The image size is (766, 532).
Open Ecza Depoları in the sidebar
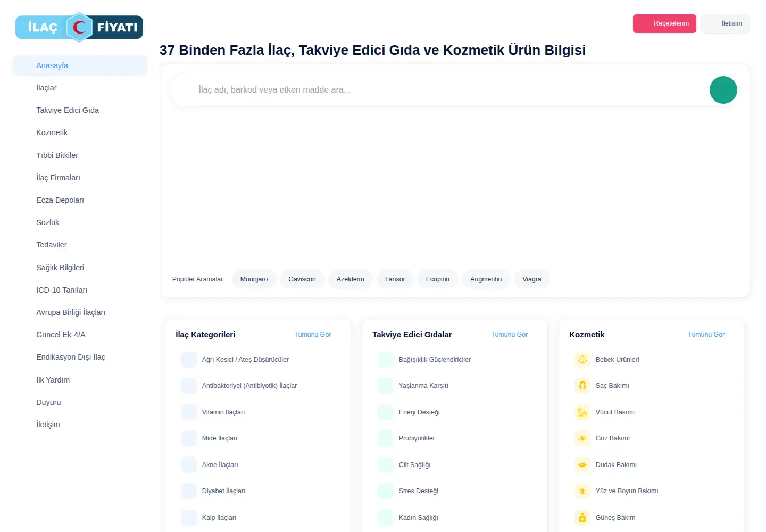pos(80,200)
